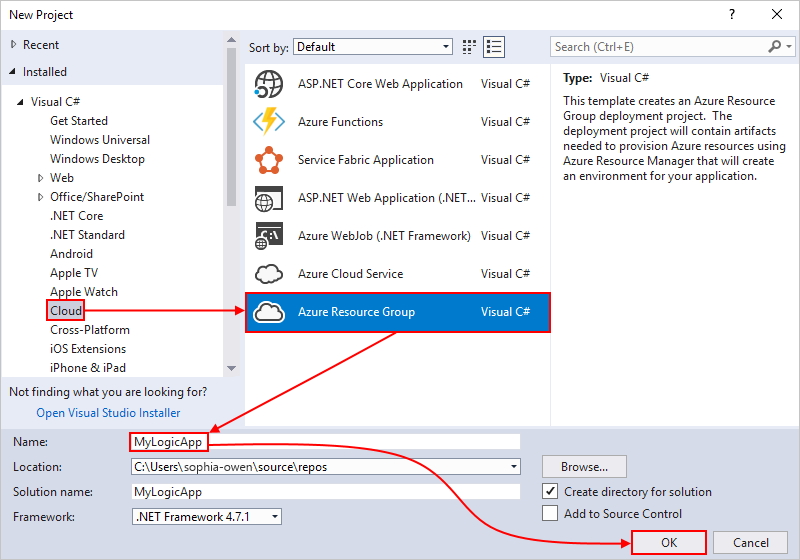The height and width of the screenshot is (560, 800).
Task: Select the Cloud category
Action: 66,311
